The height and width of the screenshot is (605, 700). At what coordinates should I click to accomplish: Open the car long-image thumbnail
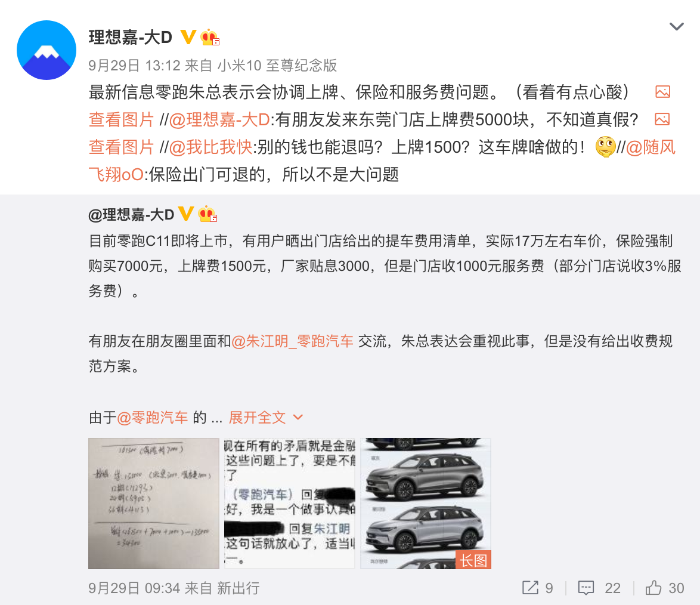pyautogui.click(x=426, y=503)
